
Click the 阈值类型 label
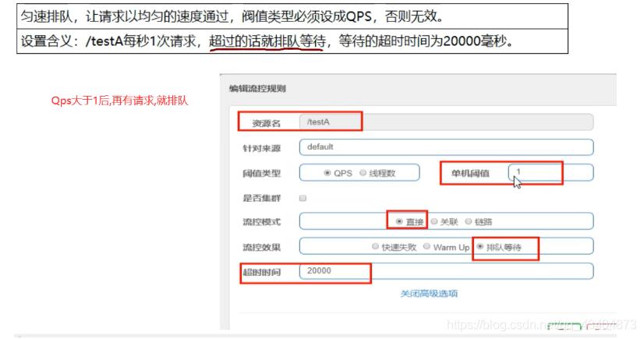pos(262,173)
